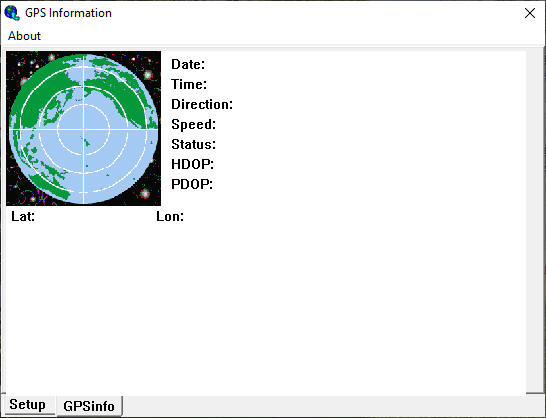This screenshot has width=546, height=418.
Task: Click the GPS Information globe app icon
Action: pyautogui.click(x=12, y=13)
